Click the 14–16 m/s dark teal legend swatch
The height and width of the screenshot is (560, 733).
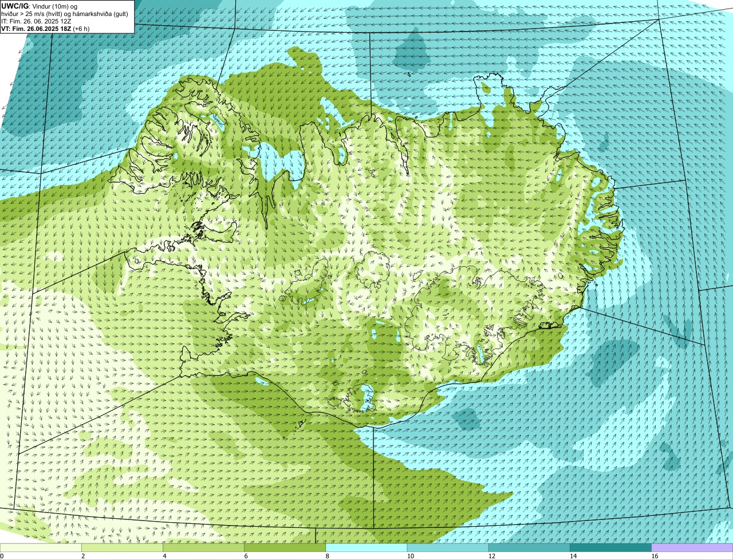pyautogui.click(x=610, y=548)
